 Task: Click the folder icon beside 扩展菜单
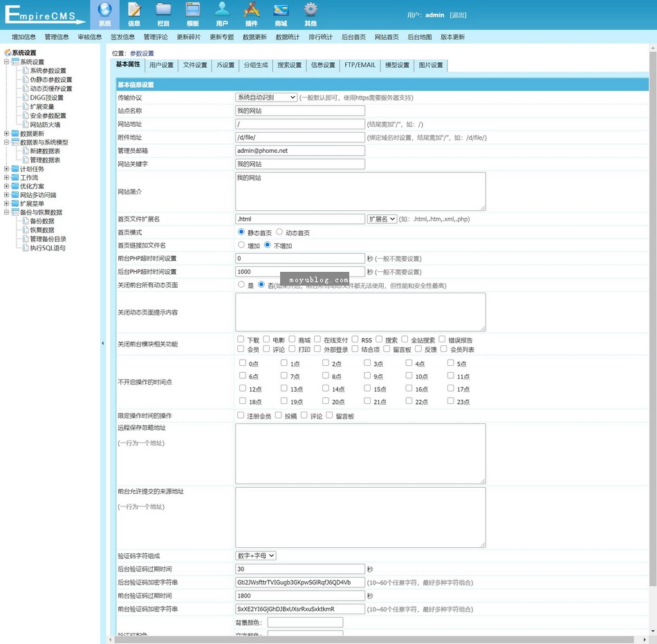point(15,203)
